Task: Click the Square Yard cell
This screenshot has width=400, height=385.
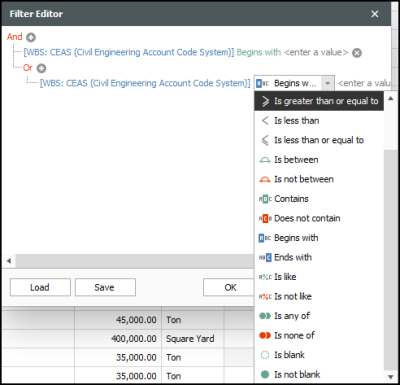Action: pyautogui.click(x=193, y=339)
